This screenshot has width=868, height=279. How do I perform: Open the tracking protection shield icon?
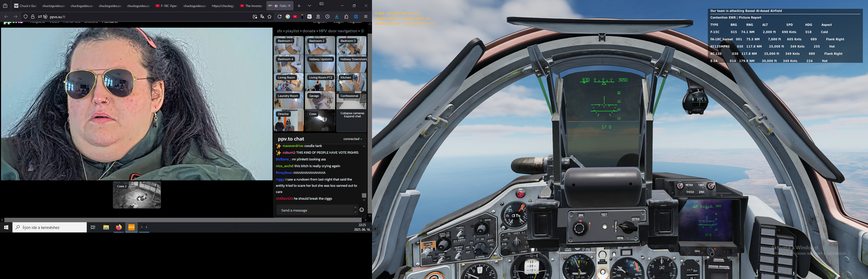tap(26, 17)
